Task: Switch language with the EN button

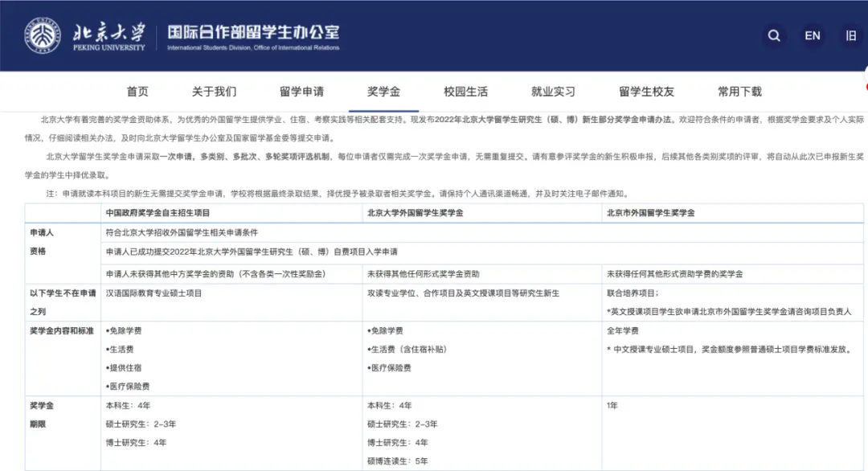Action: [812, 35]
